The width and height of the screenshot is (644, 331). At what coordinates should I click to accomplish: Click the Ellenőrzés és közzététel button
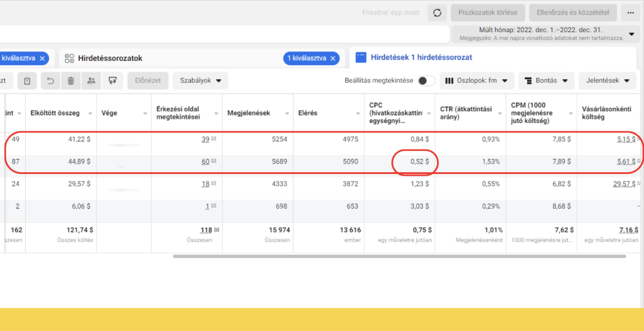(x=573, y=13)
